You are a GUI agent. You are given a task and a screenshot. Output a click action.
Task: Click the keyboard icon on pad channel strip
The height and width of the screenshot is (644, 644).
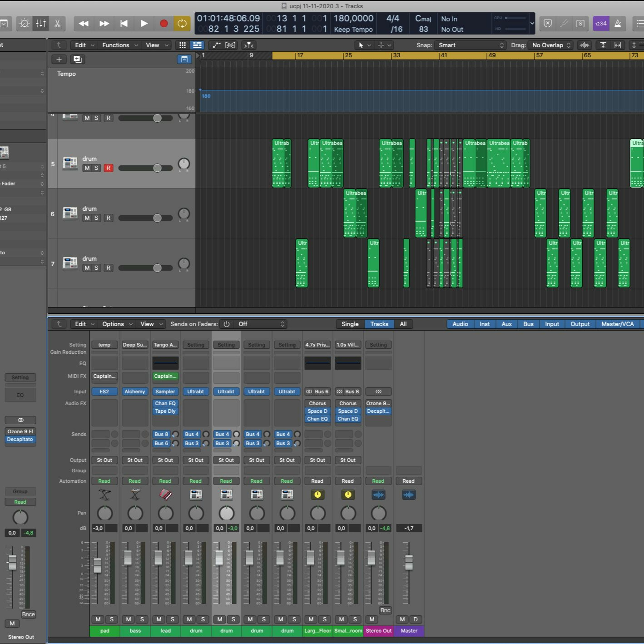104,495
